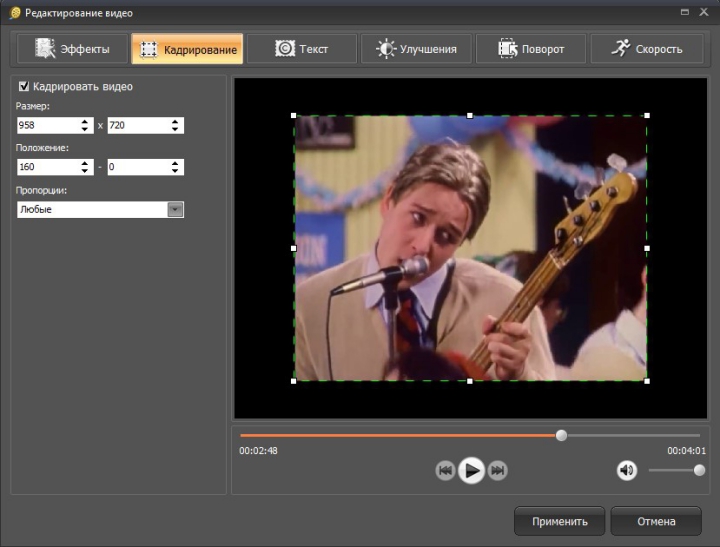
Task: Mute audio with the speaker icon
Action: point(626,470)
